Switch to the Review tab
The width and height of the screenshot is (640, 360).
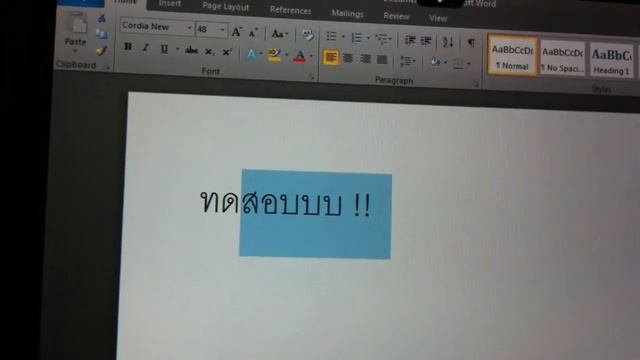click(396, 16)
